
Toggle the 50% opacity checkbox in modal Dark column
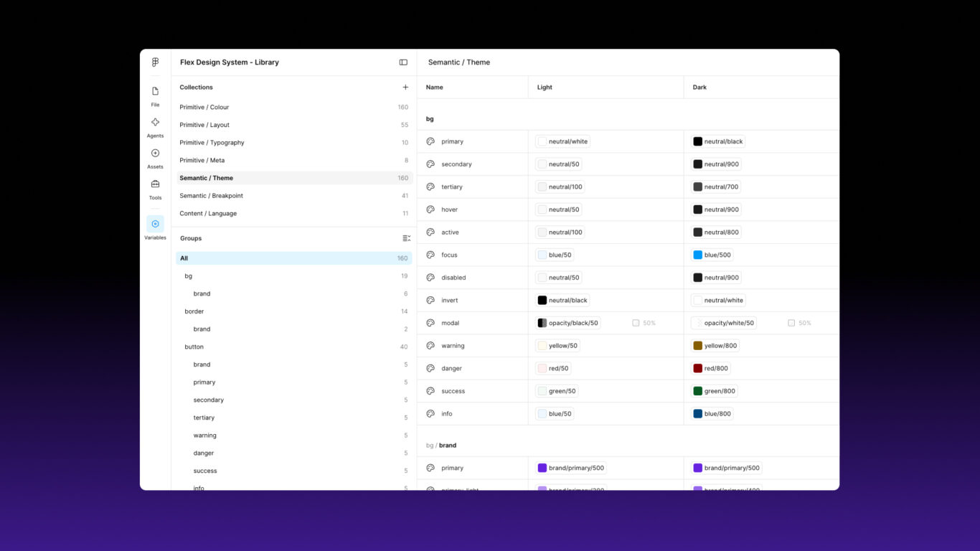[791, 323]
